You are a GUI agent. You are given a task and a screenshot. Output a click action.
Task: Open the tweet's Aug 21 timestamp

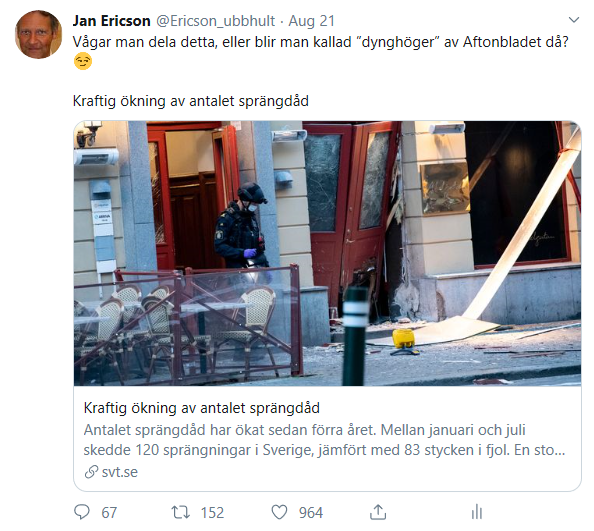pyautogui.click(x=311, y=21)
